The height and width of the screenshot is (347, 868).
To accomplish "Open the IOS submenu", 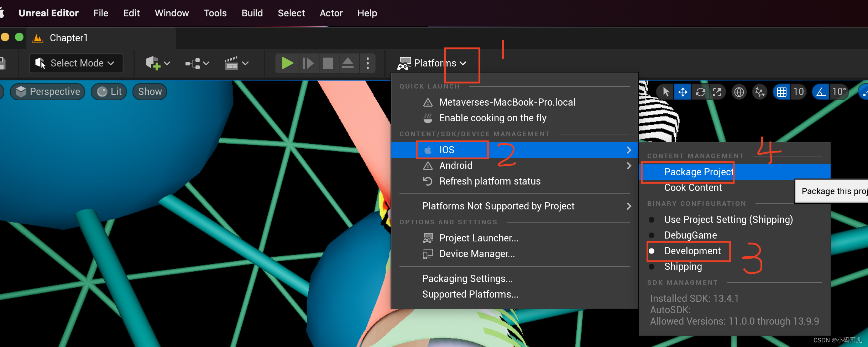I will point(514,150).
